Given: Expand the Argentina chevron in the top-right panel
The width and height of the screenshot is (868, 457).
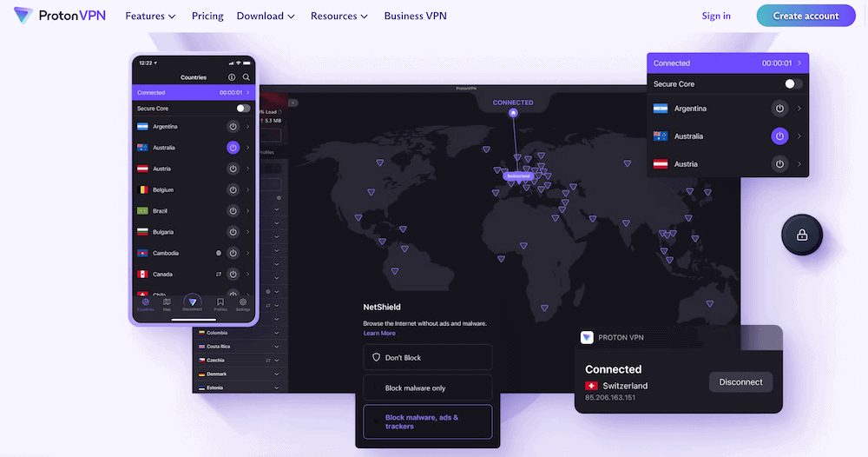Looking at the screenshot, I should point(799,109).
